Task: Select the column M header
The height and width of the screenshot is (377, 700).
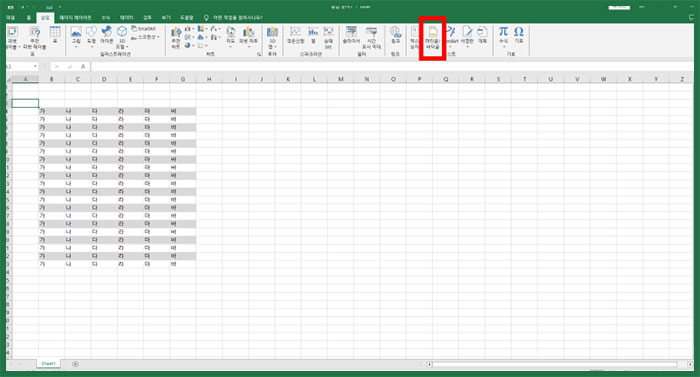Action: [x=341, y=79]
